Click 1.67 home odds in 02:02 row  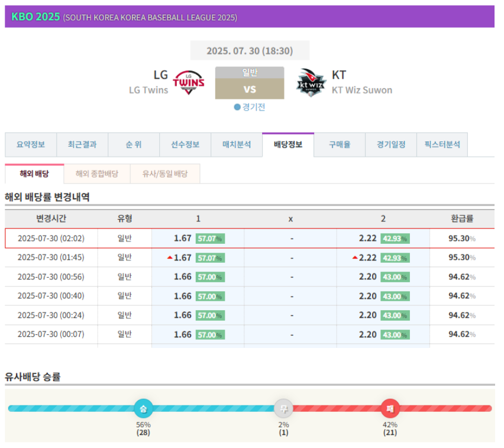pos(183,238)
